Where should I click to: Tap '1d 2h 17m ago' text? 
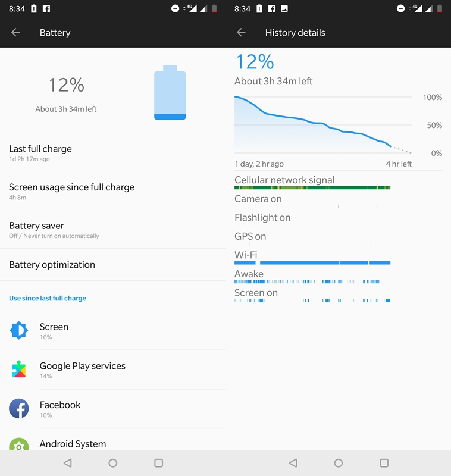tap(29, 159)
